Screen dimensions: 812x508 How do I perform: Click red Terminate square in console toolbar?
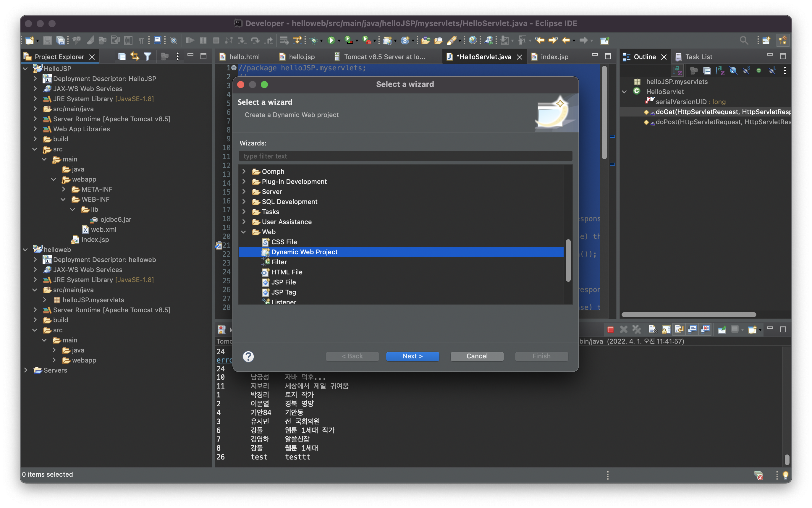point(610,330)
